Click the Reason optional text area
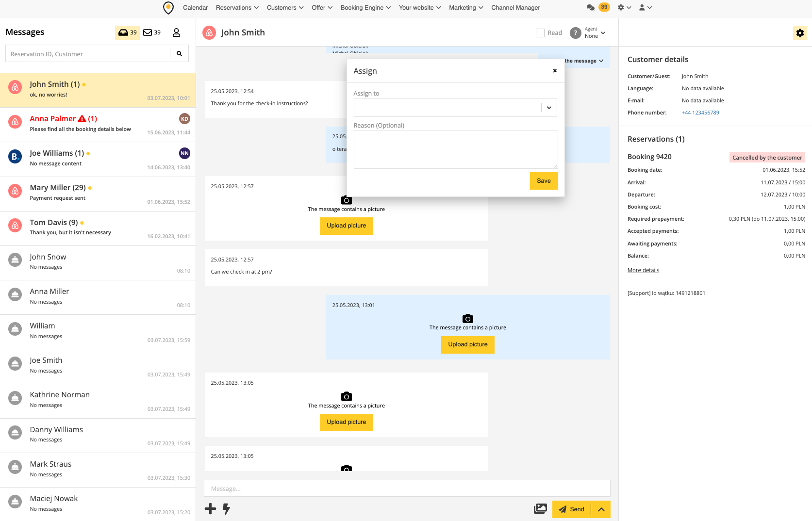Viewport: 812px width, 521px height. point(455,149)
